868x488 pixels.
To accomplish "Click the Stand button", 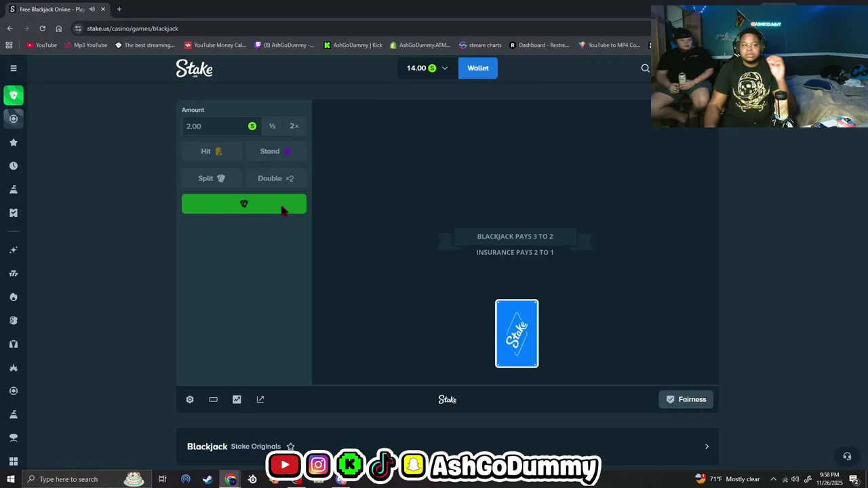I will click(276, 151).
